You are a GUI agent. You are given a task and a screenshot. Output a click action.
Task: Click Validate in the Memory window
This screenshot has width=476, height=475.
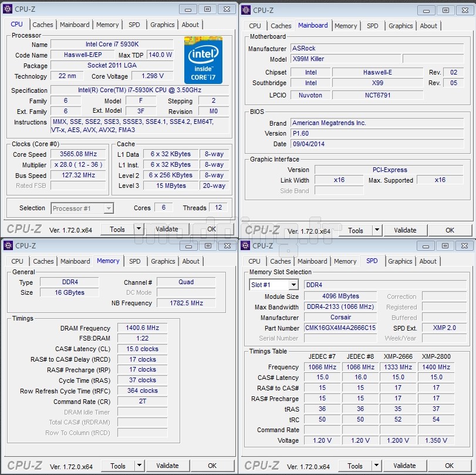(x=168, y=466)
